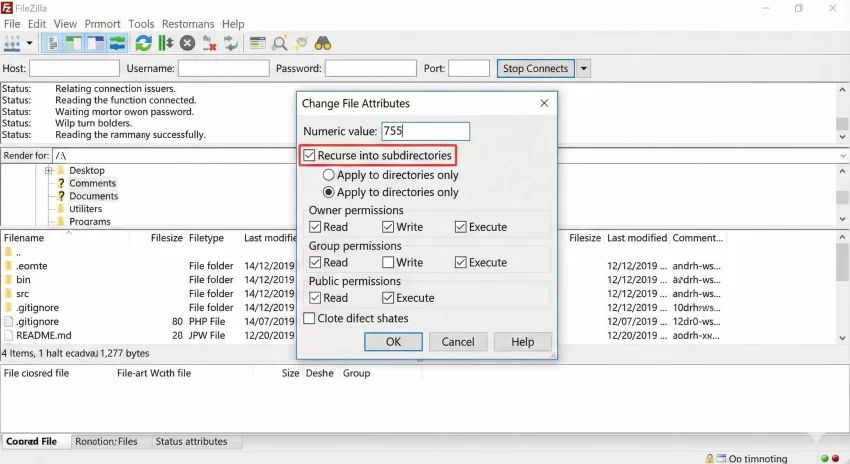Focus the Numeric value field

pos(426,131)
